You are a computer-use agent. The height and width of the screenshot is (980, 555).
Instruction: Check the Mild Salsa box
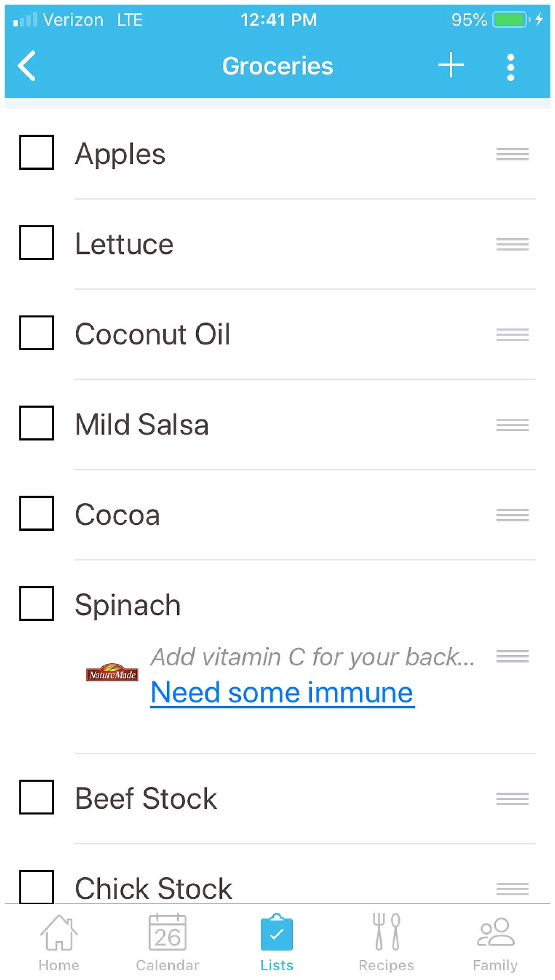coord(37,423)
